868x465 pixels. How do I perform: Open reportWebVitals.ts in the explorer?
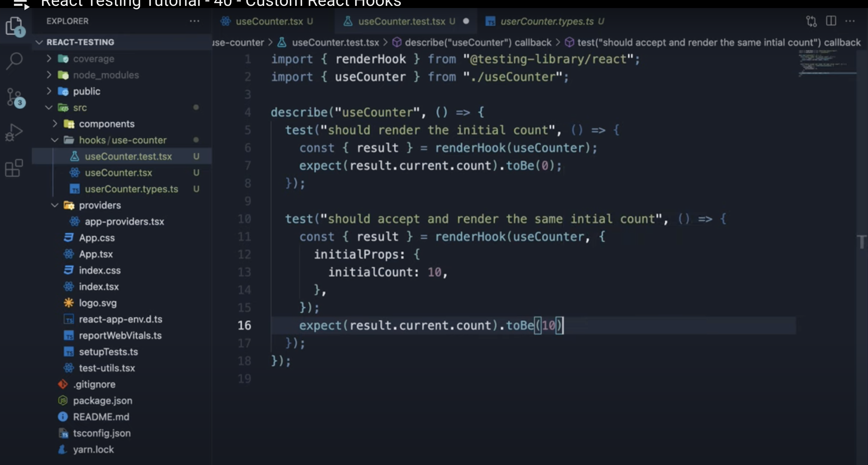[x=120, y=335]
